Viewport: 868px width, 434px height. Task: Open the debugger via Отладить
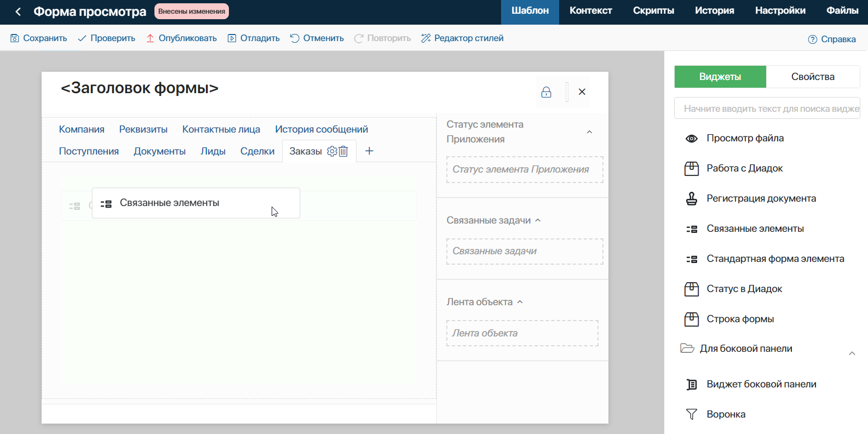(x=254, y=38)
